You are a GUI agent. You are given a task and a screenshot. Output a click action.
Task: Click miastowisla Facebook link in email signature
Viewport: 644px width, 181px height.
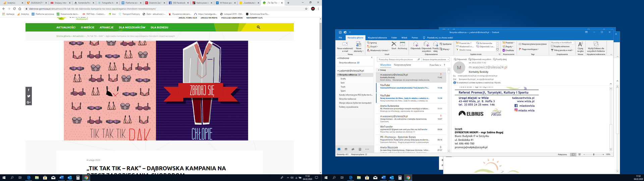coord(527,106)
